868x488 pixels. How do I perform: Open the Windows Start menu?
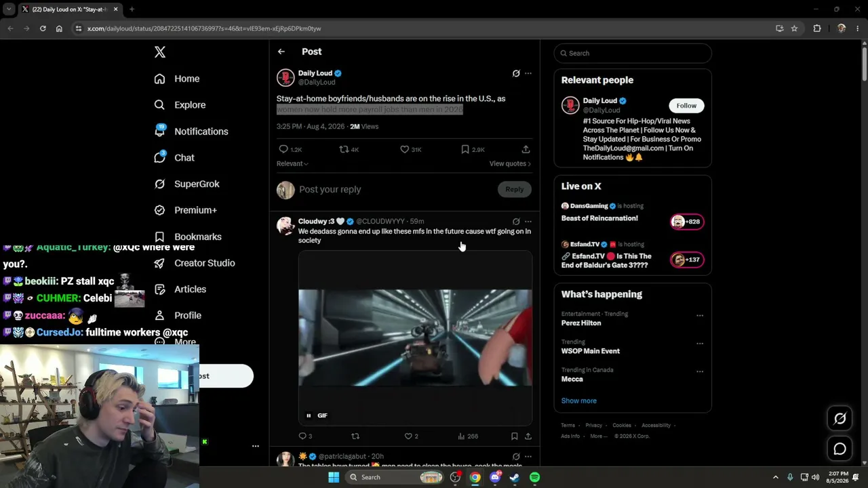334,477
